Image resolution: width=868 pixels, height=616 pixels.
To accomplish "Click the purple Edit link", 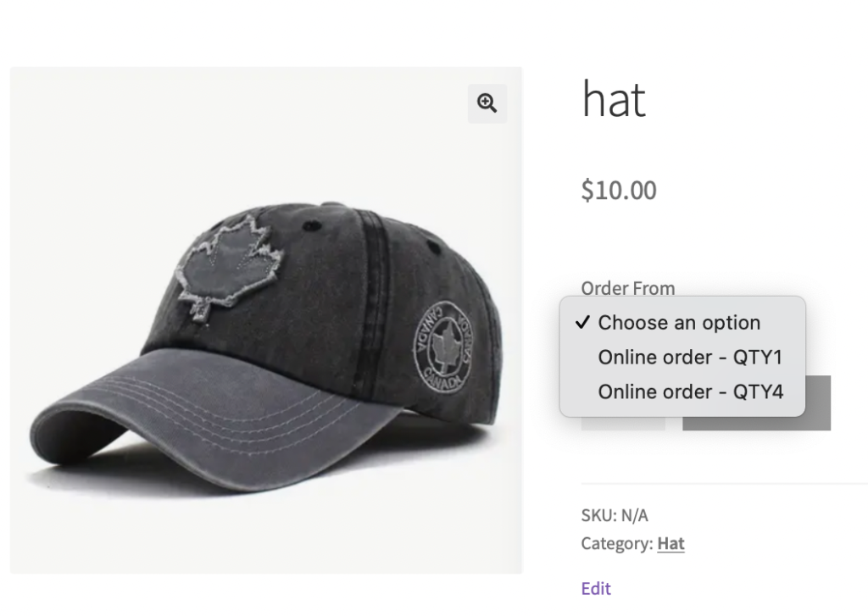I will click(596, 588).
